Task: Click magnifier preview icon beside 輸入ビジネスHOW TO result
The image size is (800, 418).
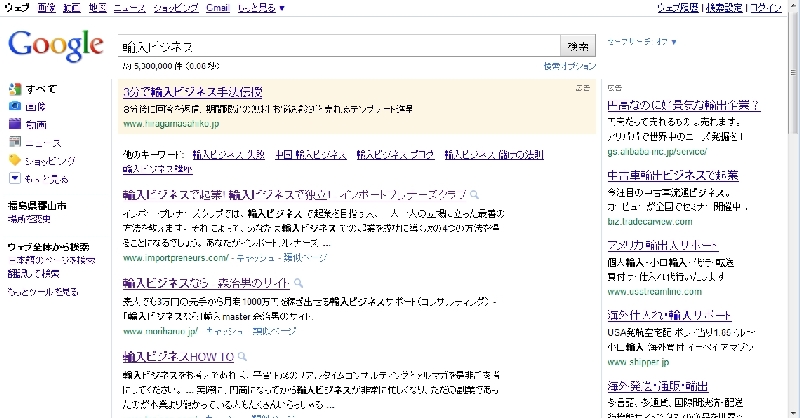Action: pos(242,356)
